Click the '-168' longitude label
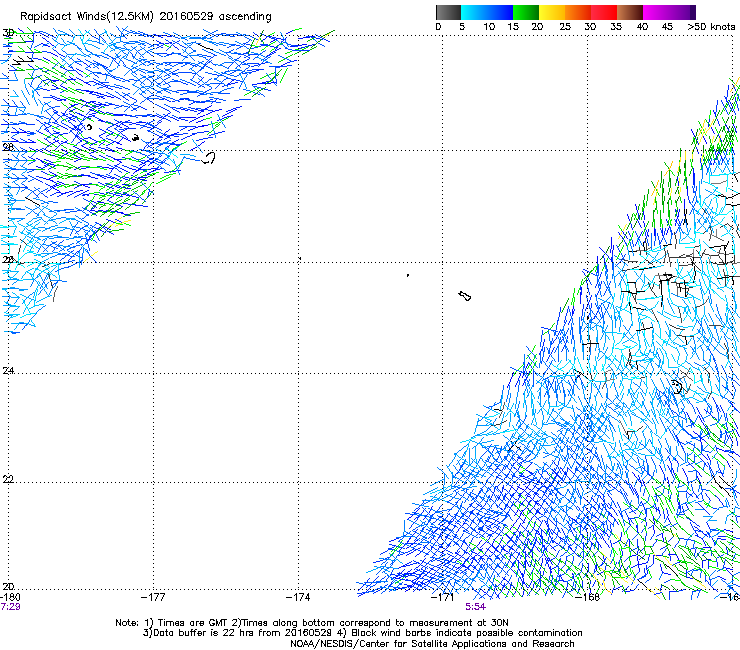740x650 pixels. pyautogui.click(x=588, y=597)
